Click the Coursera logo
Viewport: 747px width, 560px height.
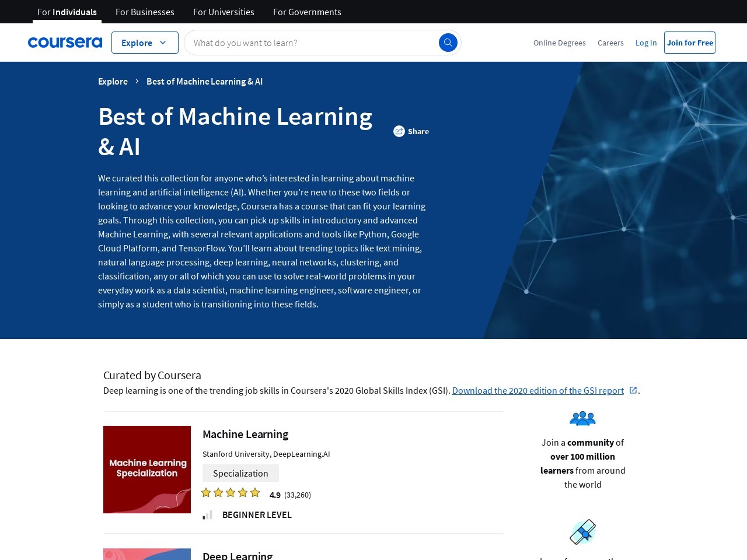tap(65, 43)
